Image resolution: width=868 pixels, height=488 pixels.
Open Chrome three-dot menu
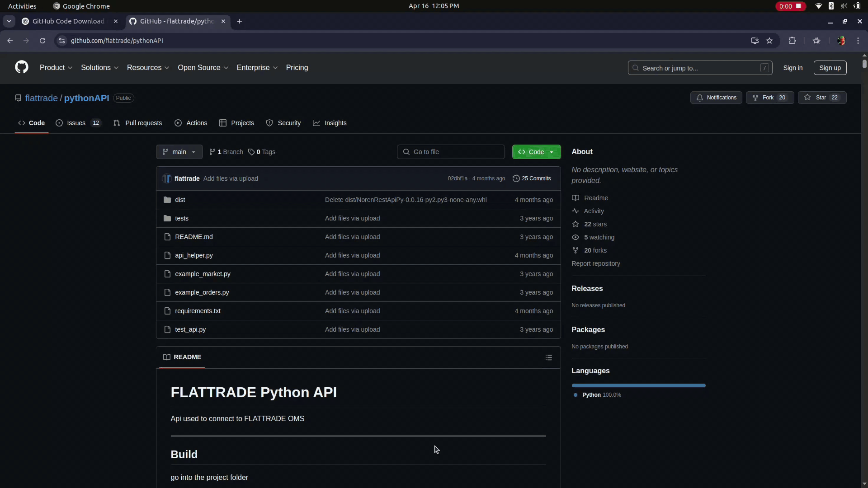pos(858,41)
